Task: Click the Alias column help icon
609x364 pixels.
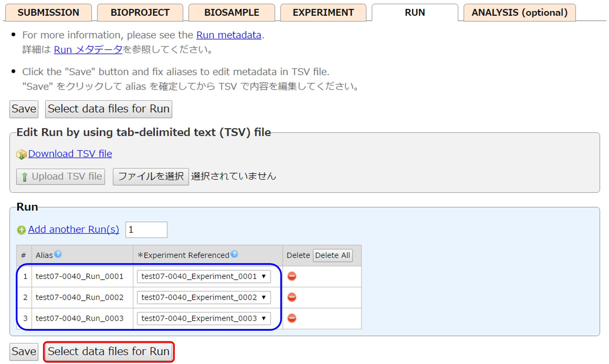Action: pos(58,254)
